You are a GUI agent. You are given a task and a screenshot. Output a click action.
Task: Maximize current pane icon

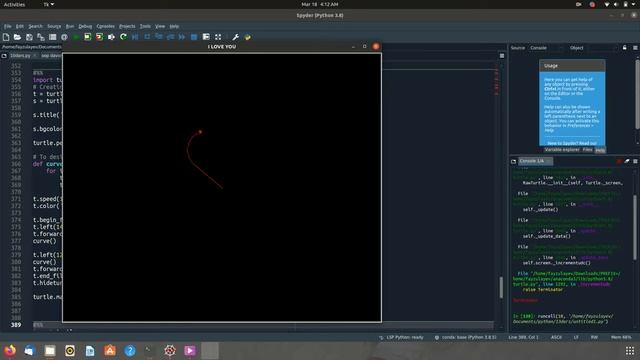pyautogui.click(x=206, y=37)
